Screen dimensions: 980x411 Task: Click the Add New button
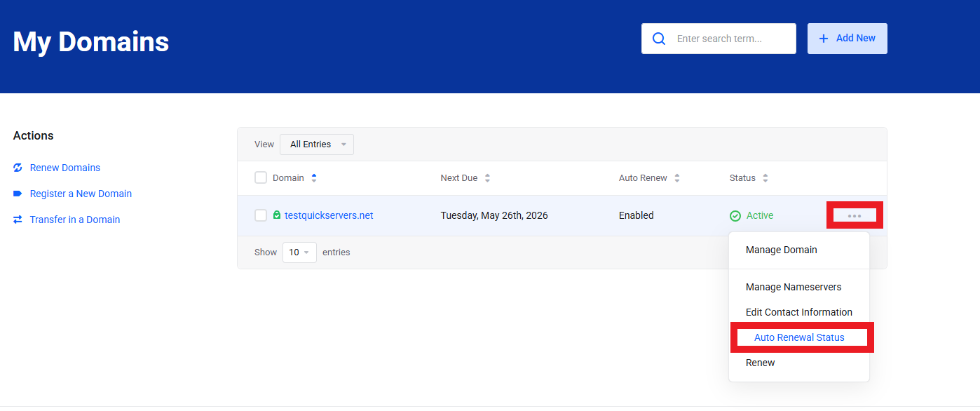click(x=847, y=39)
